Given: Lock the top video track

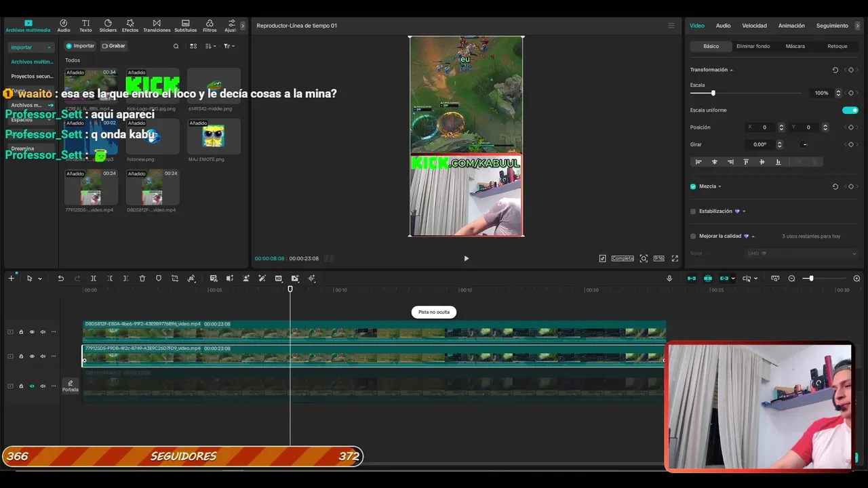Looking at the screenshot, I should 21,331.
